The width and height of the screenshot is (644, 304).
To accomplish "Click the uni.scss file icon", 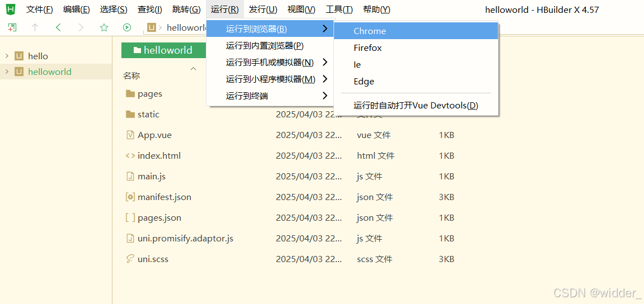I will pos(130,259).
